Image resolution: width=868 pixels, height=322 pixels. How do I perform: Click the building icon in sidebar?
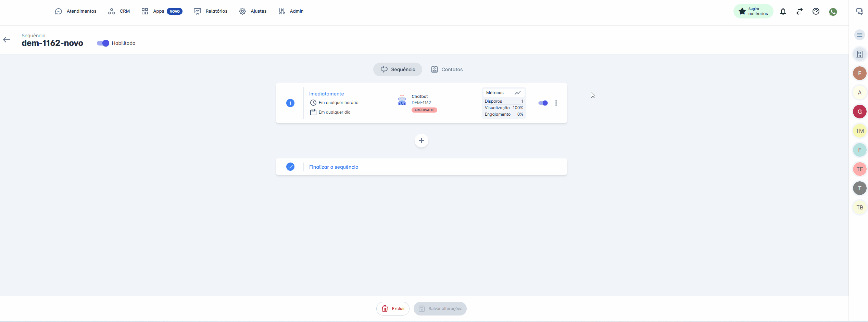tap(859, 54)
